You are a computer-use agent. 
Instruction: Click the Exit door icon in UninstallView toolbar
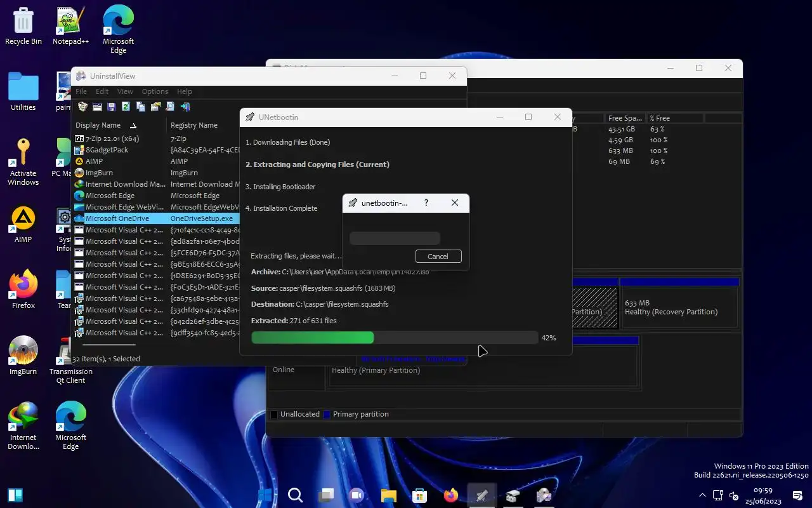tap(185, 107)
